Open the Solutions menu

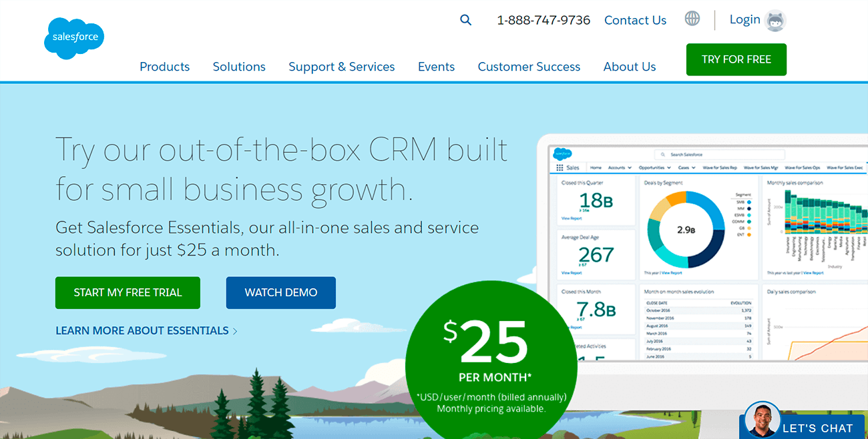click(x=239, y=67)
